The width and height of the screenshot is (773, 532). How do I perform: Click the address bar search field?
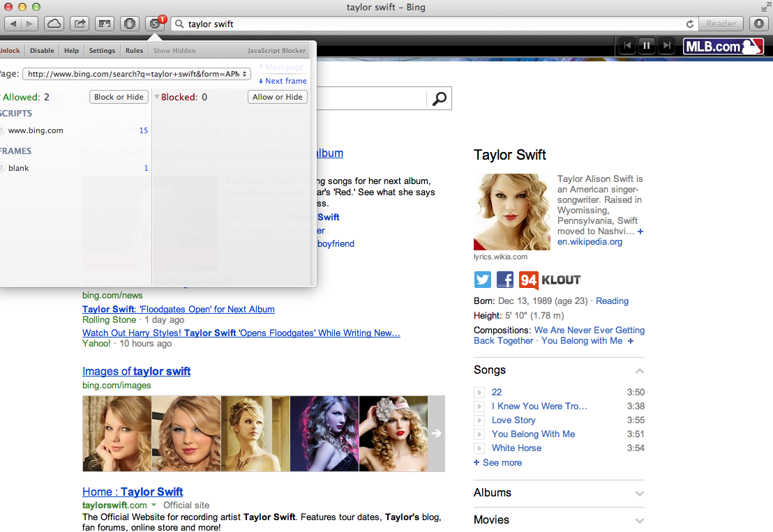(x=434, y=24)
